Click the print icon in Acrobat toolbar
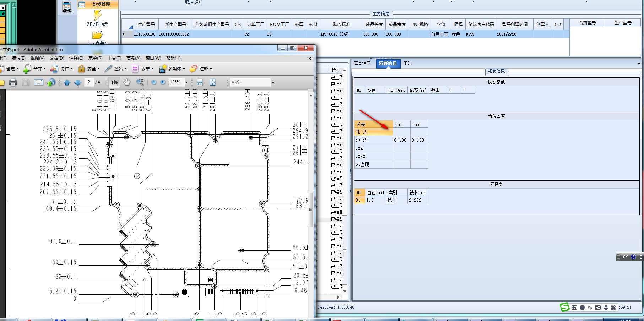The width and height of the screenshot is (644, 321). 13,82
